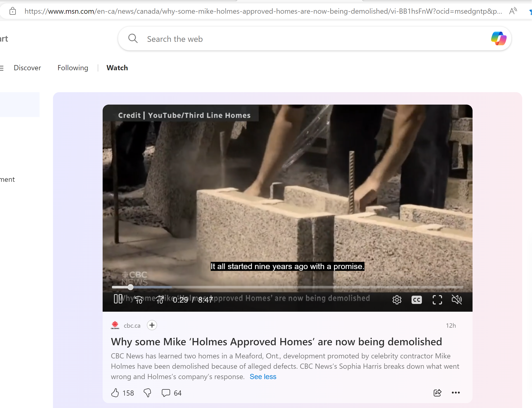Open the 64 comments
532x408 pixels.
tap(171, 393)
